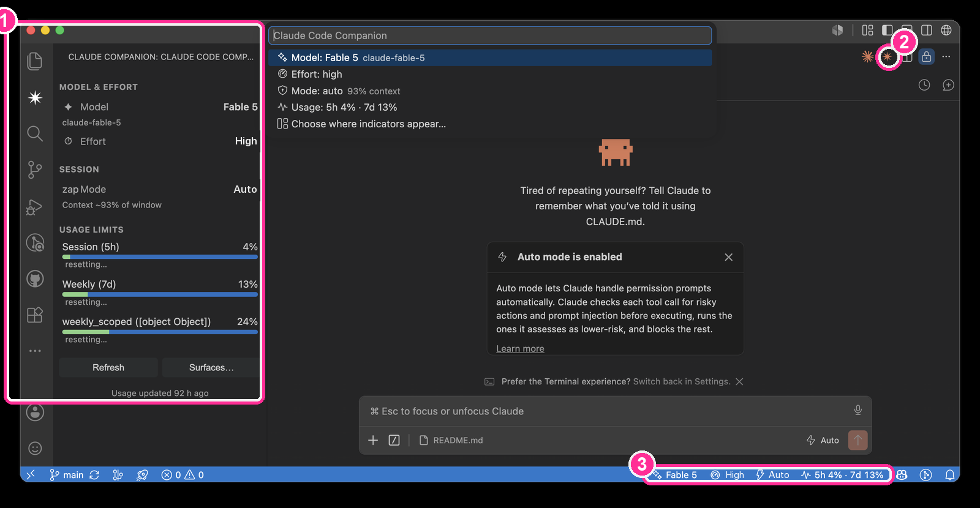Add an attachment with the plus icon in the input box
980x508 pixels.
[x=373, y=440]
